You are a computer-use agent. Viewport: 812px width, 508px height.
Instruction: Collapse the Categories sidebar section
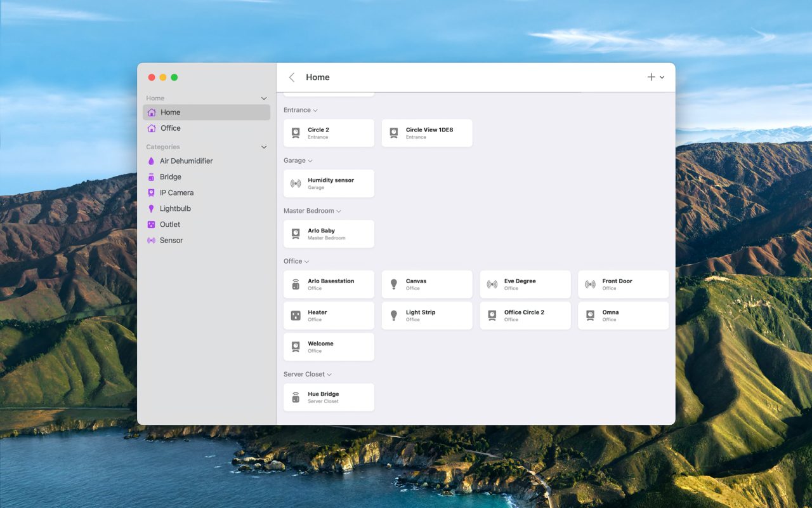[x=264, y=147]
